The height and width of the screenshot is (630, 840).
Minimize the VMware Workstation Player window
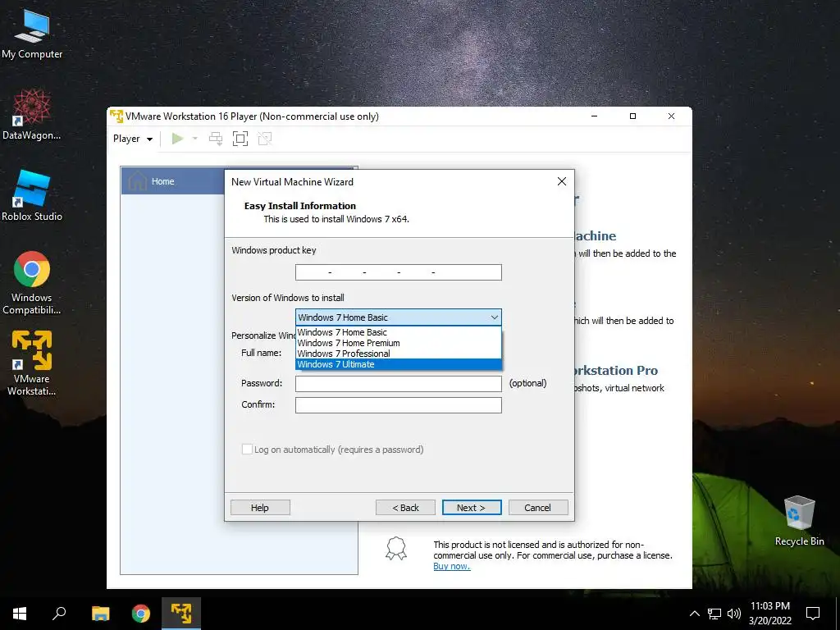tap(594, 116)
